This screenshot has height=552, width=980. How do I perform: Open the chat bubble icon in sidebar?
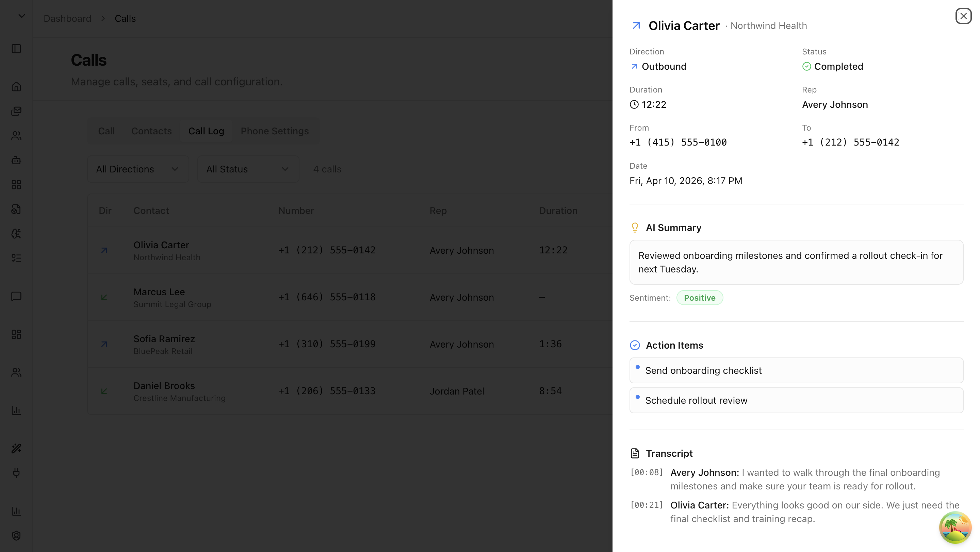pos(16,296)
